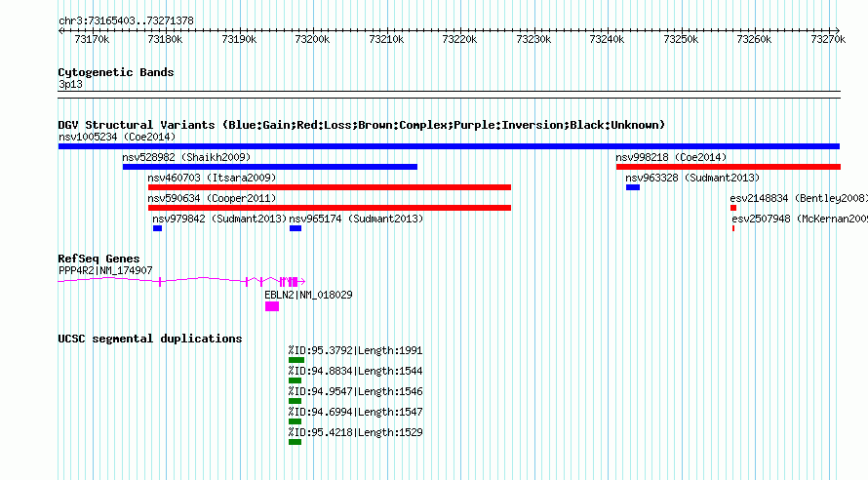Click the nsv998218 (Coe2014) red bar
868x480 pixels.
click(728, 167)
